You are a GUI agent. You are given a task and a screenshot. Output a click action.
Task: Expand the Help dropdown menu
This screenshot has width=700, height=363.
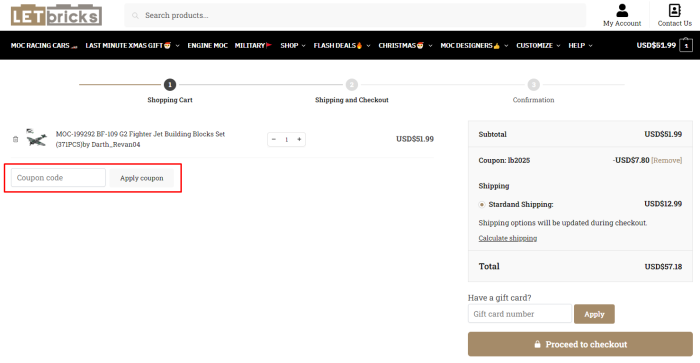580,46
